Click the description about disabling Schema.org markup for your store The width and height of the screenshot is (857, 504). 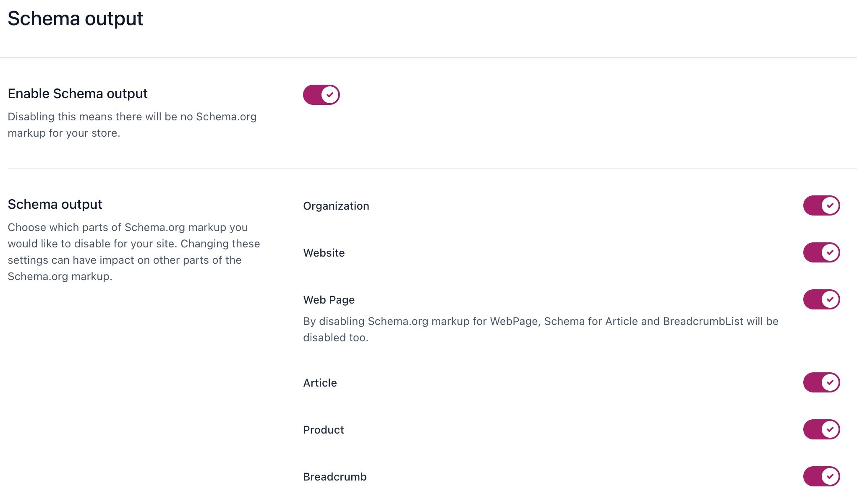(x=132, y=125)
